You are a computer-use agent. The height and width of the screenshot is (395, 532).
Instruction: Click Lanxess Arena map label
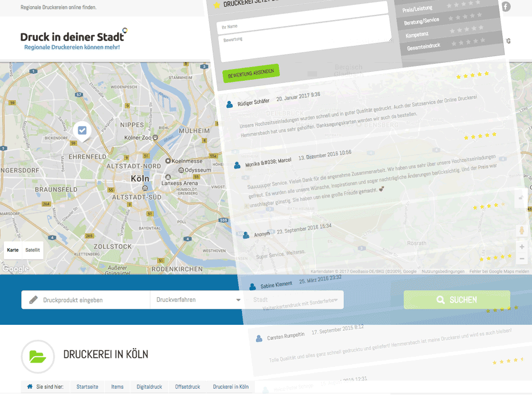coord(179,181)
